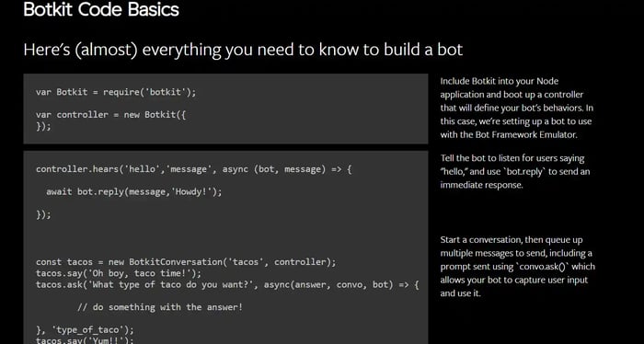Click the "Start a conversation, then queue up" paragraph
Screen dimensions: 644x344
tap(517, 267)
